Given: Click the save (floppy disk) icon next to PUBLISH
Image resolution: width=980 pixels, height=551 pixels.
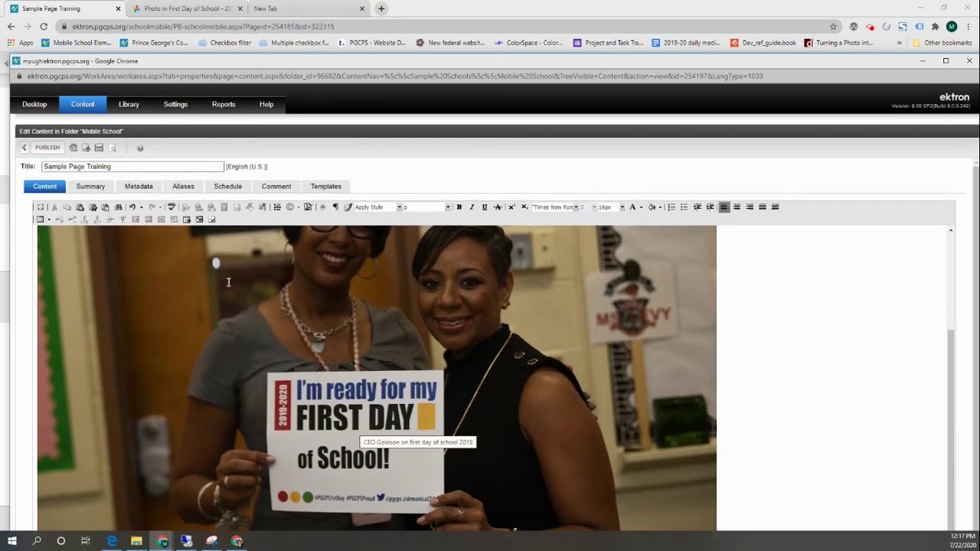Looking at the screenshot, I should pyautogui.click(x=99, y=148).
